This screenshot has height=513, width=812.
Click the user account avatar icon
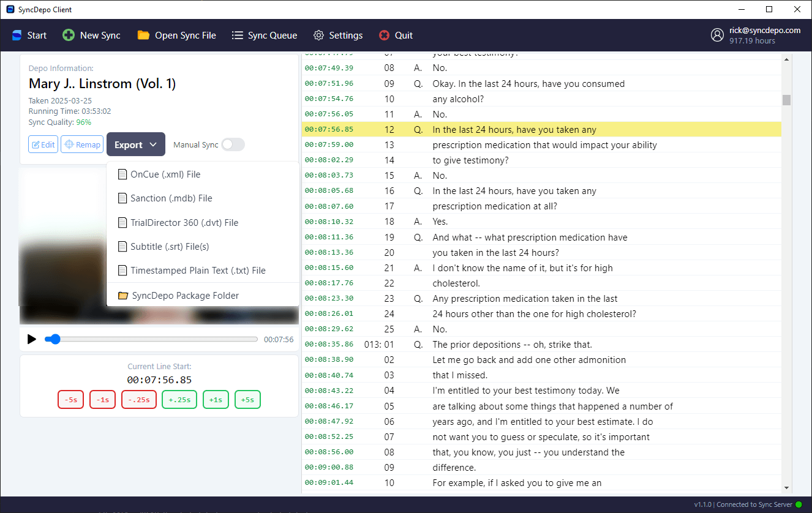717,36
